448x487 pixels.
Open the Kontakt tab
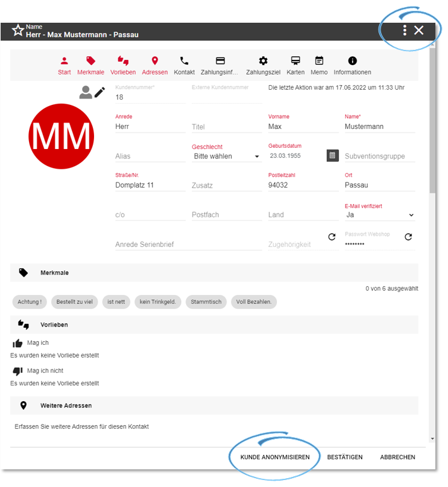click(x=184, y=66)
